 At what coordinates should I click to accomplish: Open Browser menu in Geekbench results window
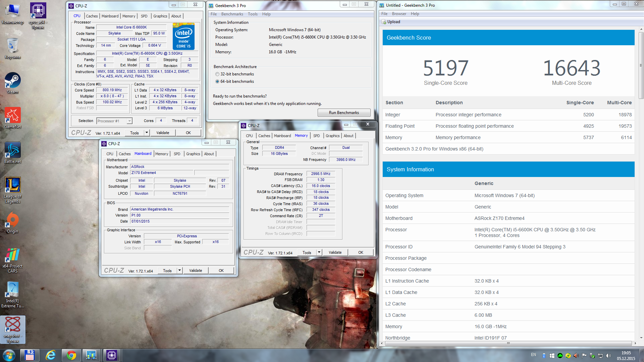(x=399, y=14)
